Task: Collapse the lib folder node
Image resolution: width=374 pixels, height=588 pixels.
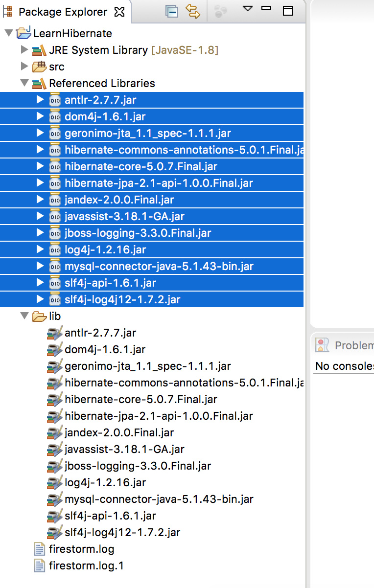Action: coord(24,316)
